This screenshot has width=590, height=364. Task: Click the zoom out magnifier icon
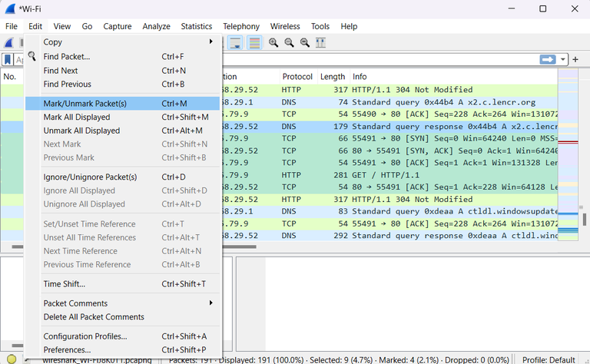point(289,42)
